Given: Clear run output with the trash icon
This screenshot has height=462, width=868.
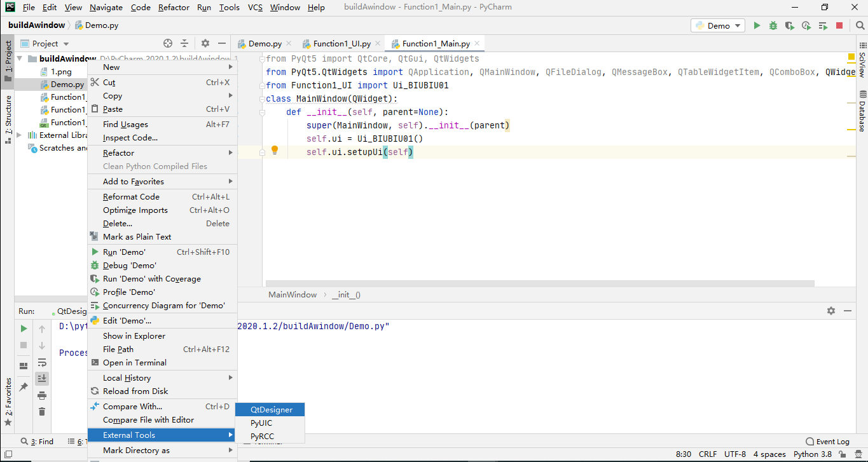Looking at the screenshot, I should [x=42, y=412].
